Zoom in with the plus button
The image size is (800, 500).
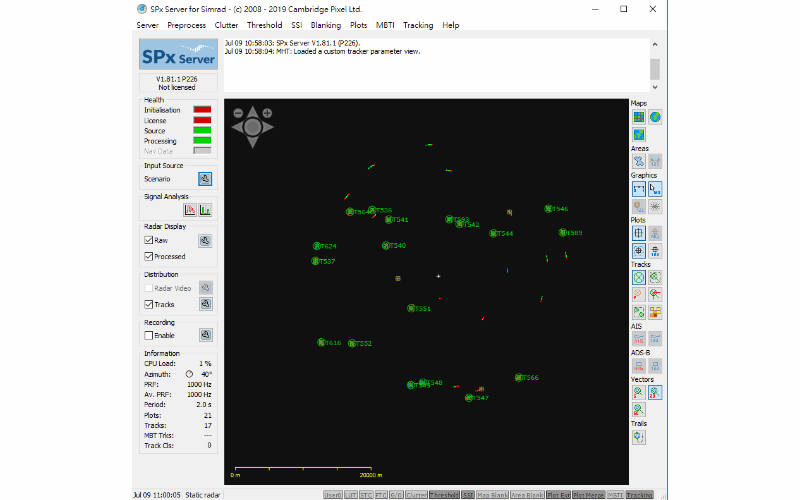(267, 113)
